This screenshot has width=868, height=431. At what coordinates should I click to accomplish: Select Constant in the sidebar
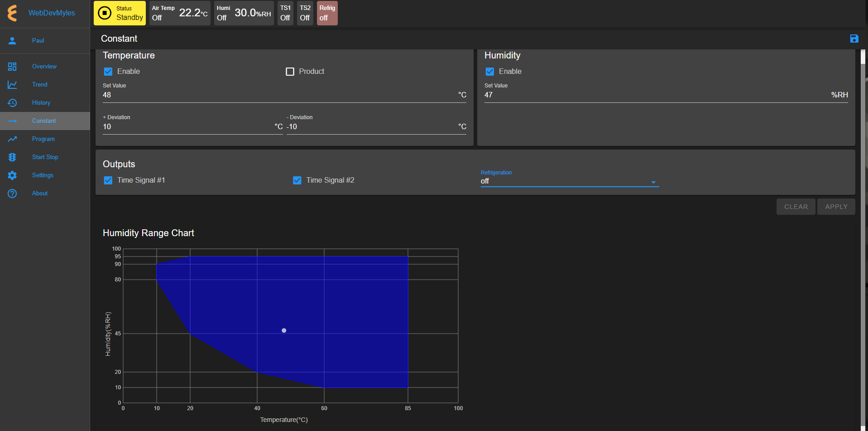44,121
